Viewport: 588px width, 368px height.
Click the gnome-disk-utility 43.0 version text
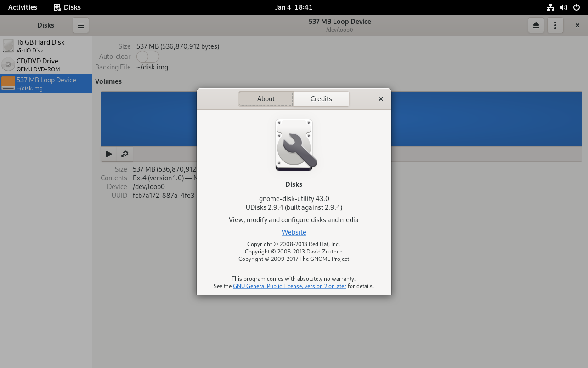click(x=294, y=199)
